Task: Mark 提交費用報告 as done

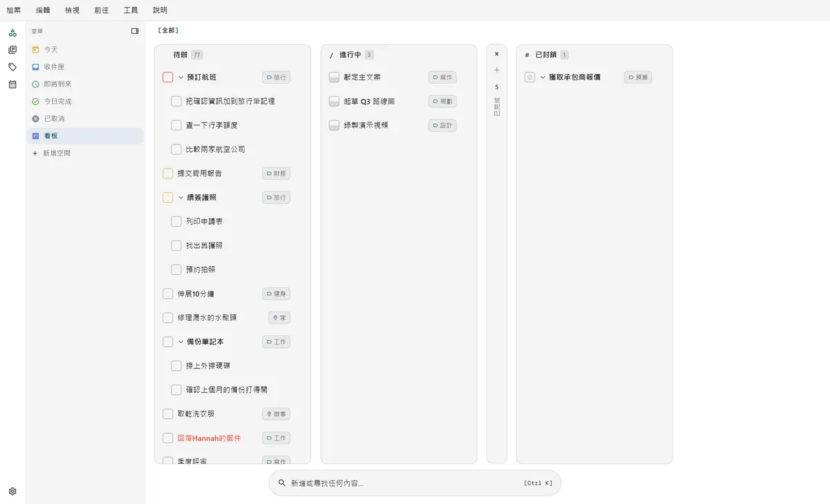Action: click(x=168, y=174)
